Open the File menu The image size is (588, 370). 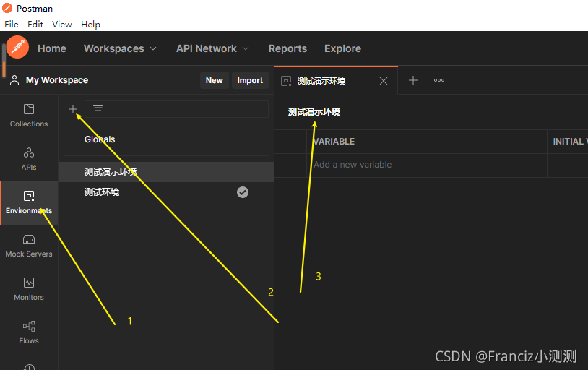coord(12,25)
